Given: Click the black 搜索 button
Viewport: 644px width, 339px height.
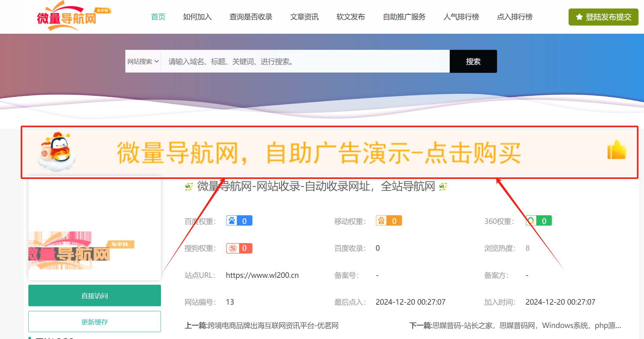Looking at the screenshot, I should 473,61.
